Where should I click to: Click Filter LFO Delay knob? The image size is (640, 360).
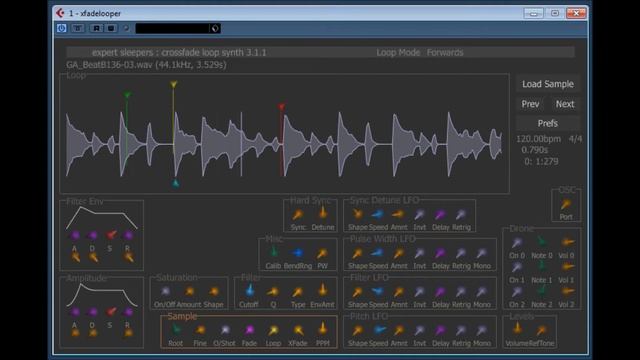(x=440, y=291)
